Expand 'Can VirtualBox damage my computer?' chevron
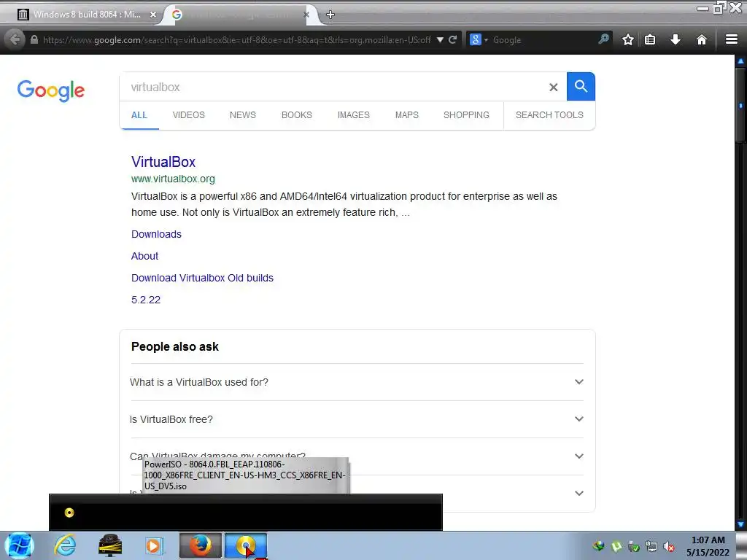This screenshot has width=747, height=560. [578, 456]
